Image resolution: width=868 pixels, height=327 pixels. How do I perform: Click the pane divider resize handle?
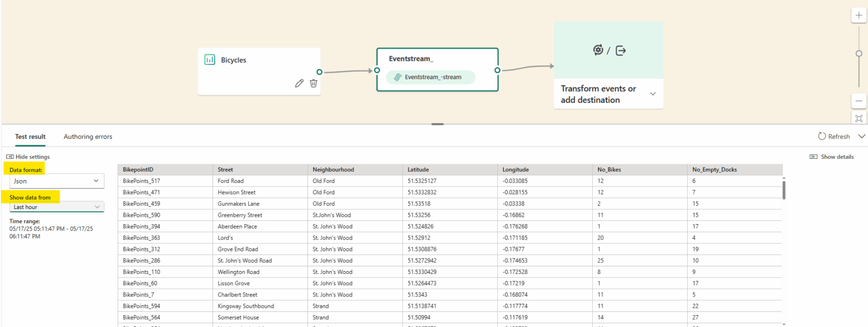pos(437,124)
